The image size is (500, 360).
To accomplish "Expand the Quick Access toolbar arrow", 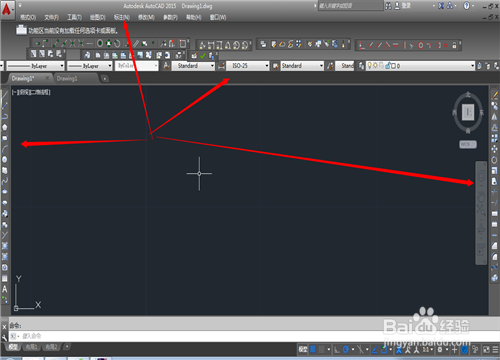I will [20, 5].
